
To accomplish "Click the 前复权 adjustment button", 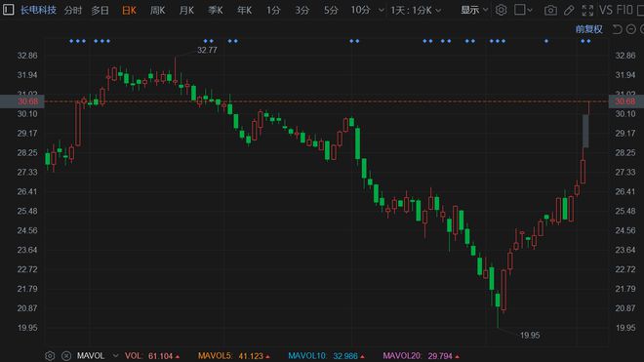I will 588,29.
